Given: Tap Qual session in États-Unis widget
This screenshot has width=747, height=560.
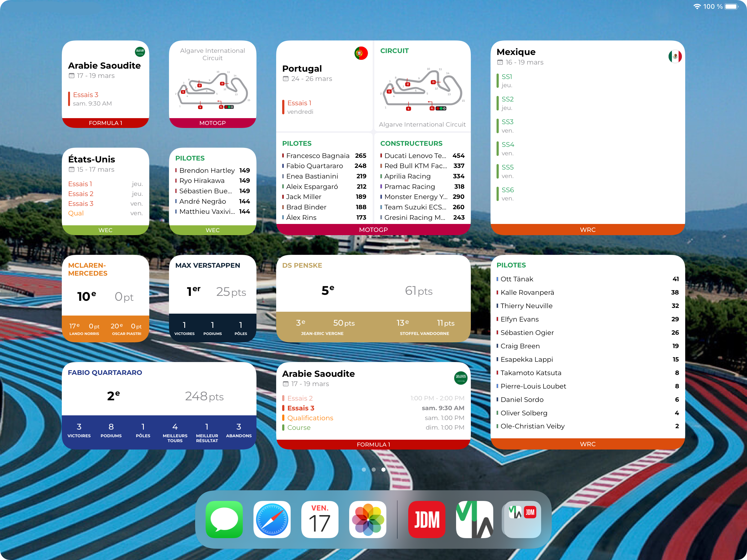Looking at the screenshot, I should (x=105, y=213).
